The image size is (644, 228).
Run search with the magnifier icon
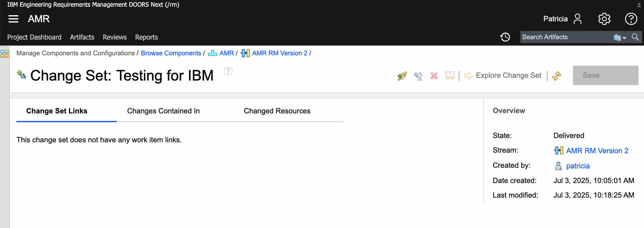point(635,37)
